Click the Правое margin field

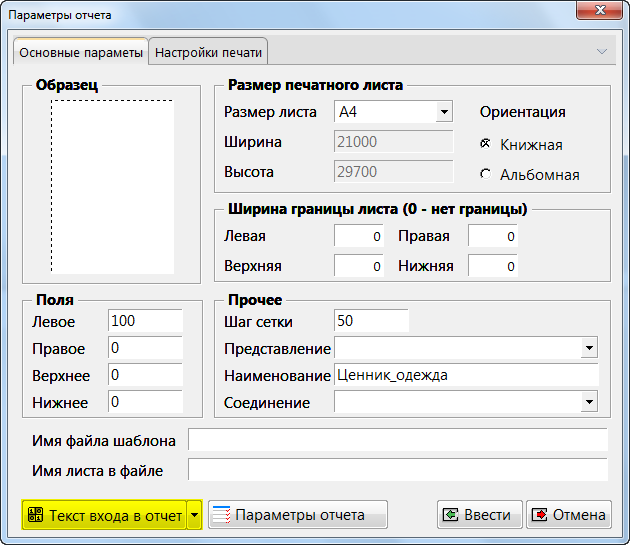point(145,348)
